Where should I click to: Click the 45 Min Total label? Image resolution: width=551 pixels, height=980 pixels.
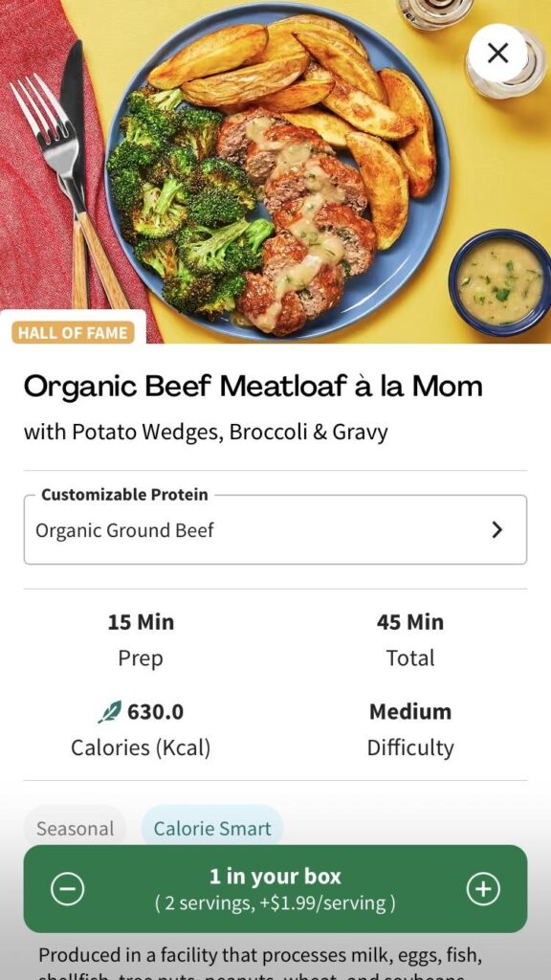click(x=411, y=638)
